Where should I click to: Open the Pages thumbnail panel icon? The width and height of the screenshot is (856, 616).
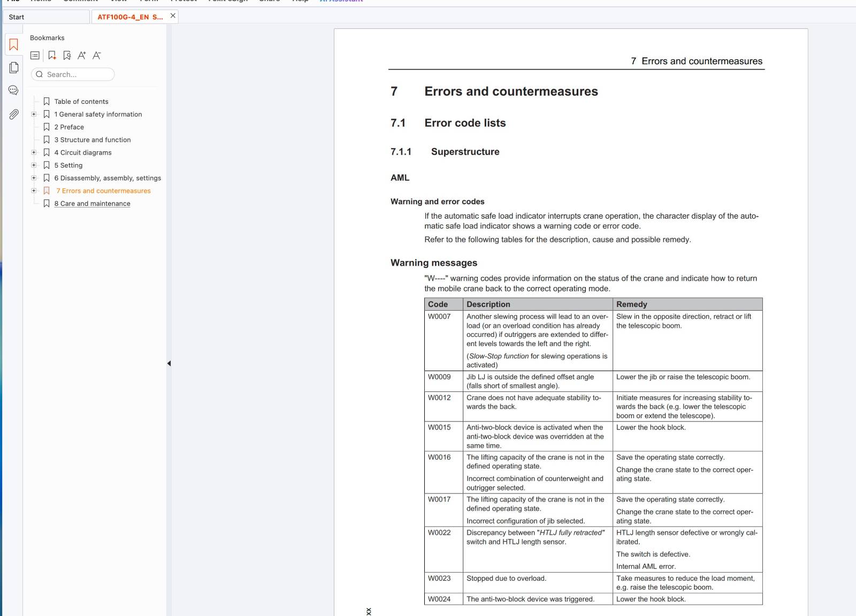click(x=14, y=67)
